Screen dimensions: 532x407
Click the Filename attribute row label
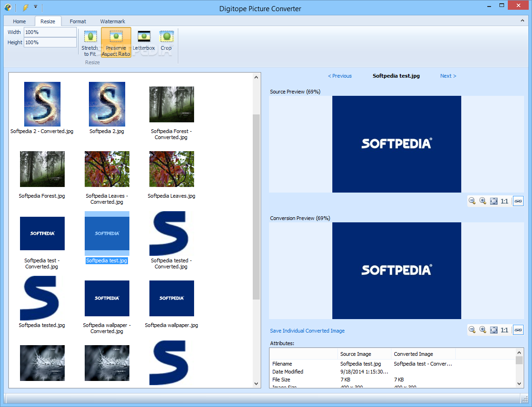click(282, 364)
